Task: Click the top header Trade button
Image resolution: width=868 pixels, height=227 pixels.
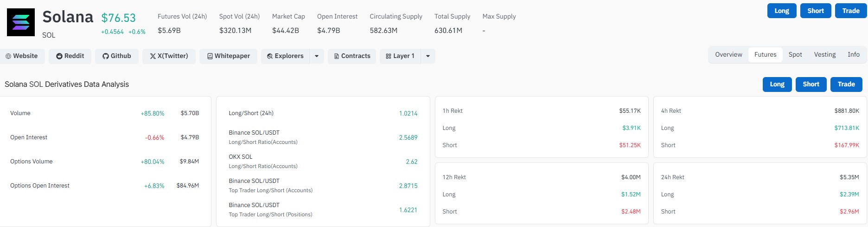Action: (x=851, y=11)
